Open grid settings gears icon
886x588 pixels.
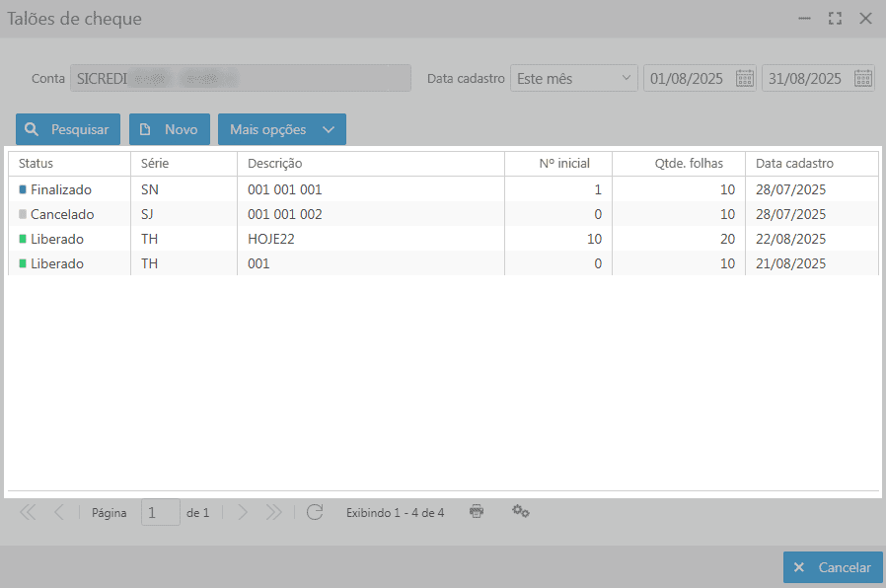pos(521,511)
